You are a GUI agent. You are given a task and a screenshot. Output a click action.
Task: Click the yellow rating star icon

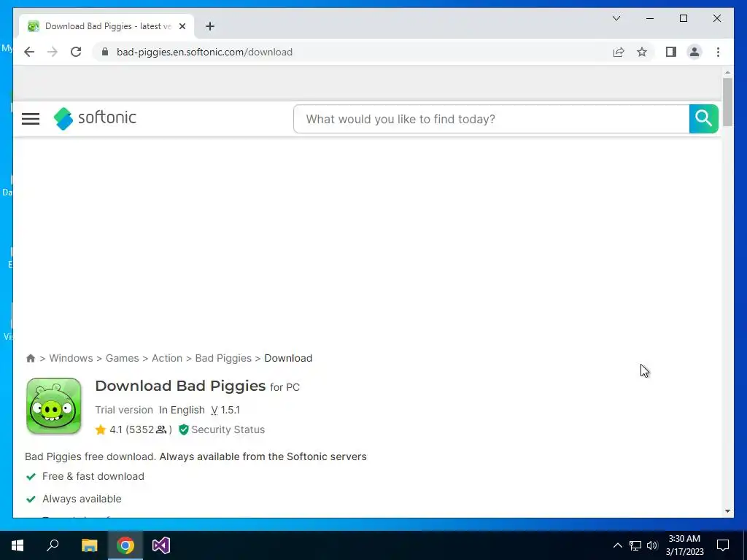pyautogui.click(x=101, y=429)
